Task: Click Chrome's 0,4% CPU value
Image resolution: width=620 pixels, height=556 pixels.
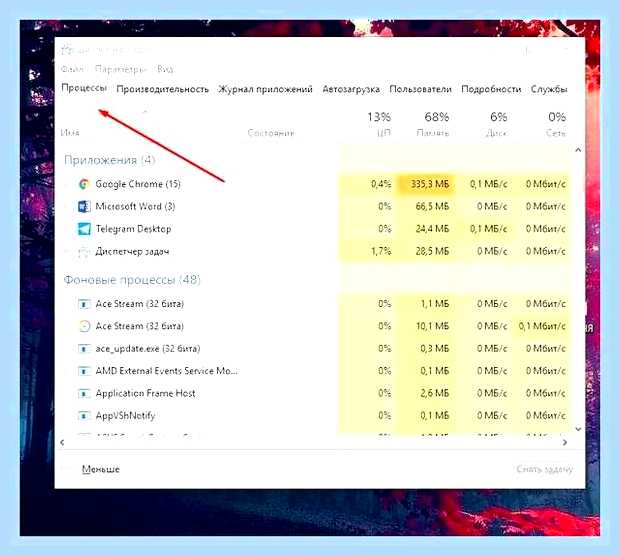Action: (x=381, y=184)
